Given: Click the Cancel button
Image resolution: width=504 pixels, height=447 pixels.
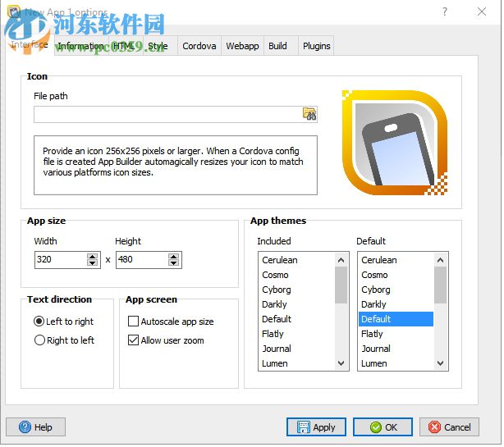Looking at the screenshot, I should (450, 427).
